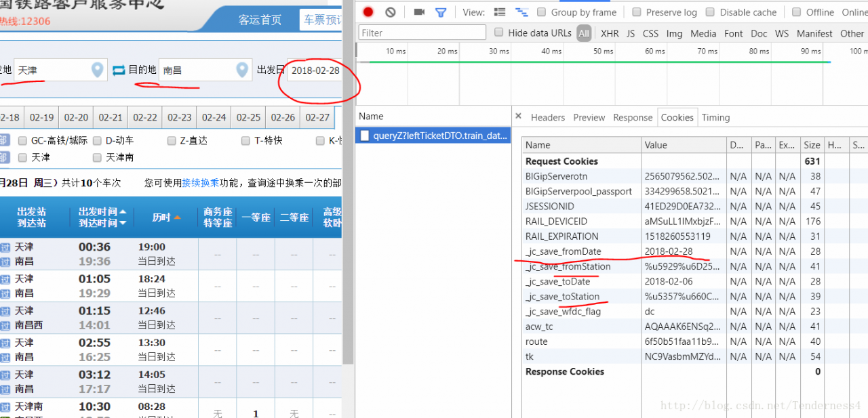Viewport: 868px width, 418px height.
Task: Sort by 出发时间 column arrow
Action: click(123, 212)
